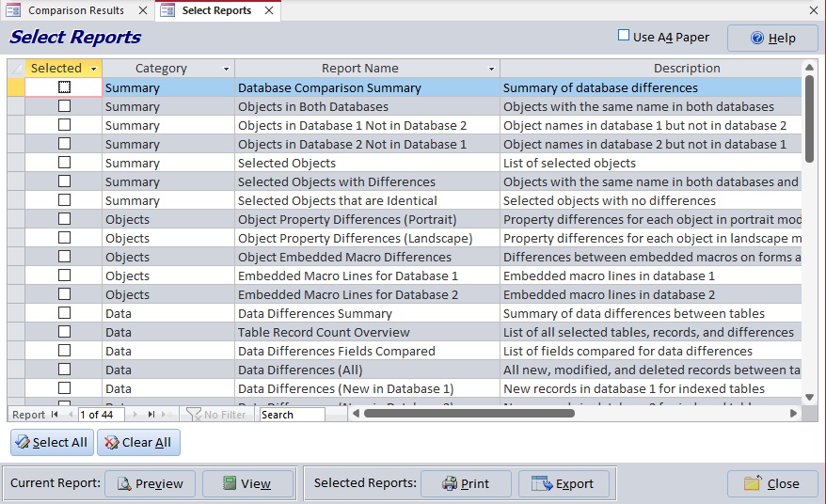Close the Select Reports tab
Screen dimensions: 826x504
268,10
